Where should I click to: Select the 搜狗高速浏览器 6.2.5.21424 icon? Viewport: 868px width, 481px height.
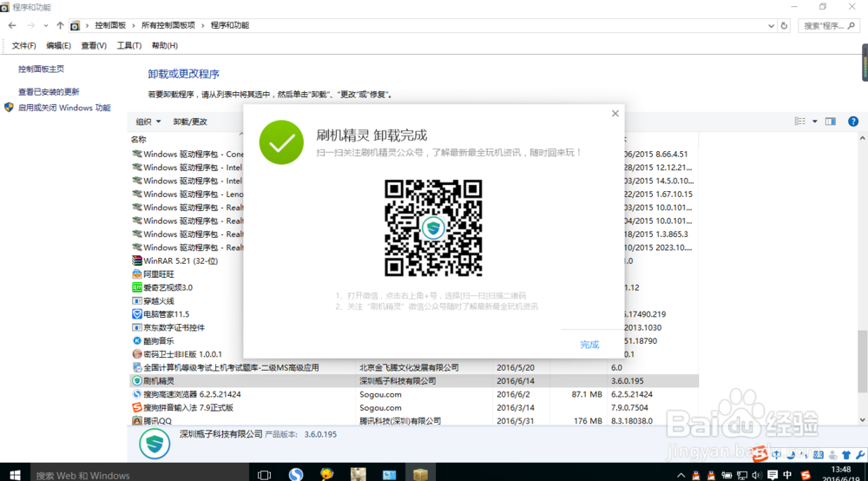137,394
